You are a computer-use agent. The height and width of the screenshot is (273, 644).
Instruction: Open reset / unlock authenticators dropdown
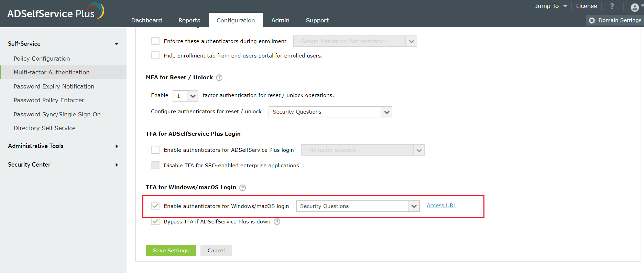tap(330, 112)
